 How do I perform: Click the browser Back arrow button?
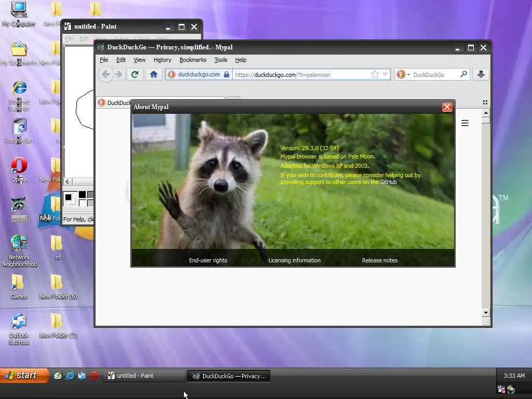click(x=106, y=74)
